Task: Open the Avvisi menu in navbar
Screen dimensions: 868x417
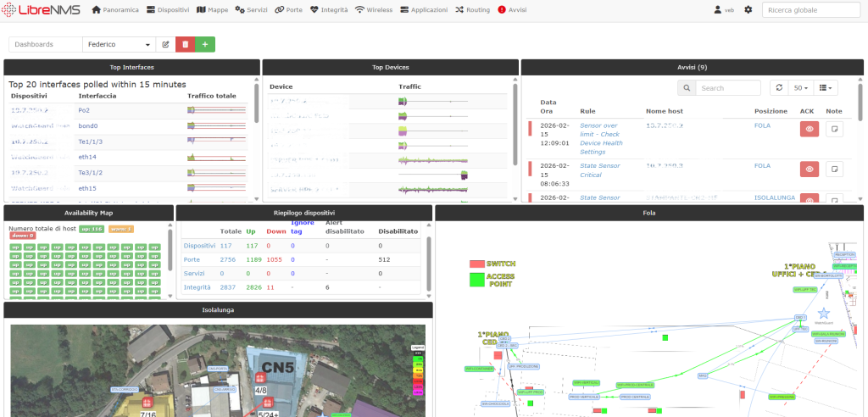Action: 513,9
